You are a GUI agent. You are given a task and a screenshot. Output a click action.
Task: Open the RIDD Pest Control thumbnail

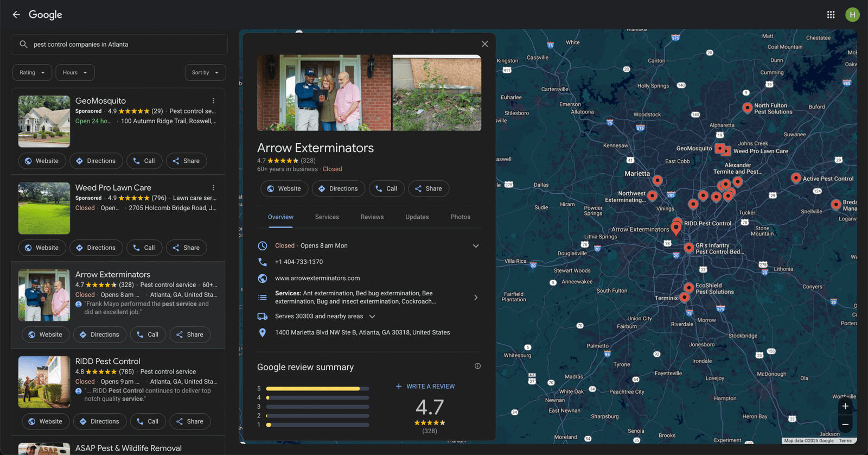(44, 382)
